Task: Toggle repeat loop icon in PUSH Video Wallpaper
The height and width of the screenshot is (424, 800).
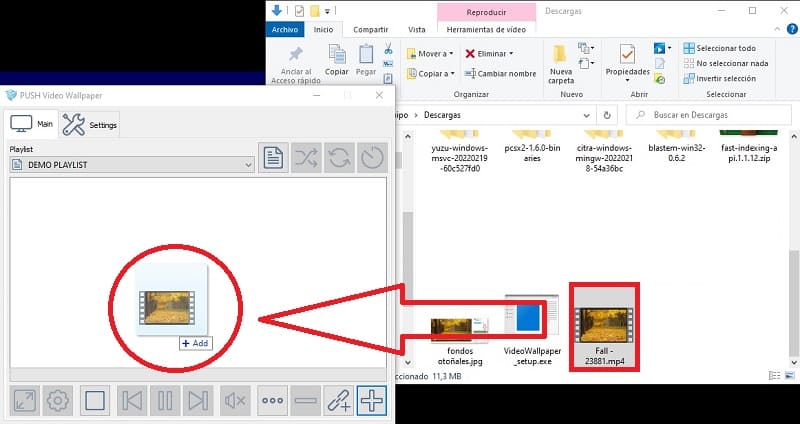Action: coord(339,158)
